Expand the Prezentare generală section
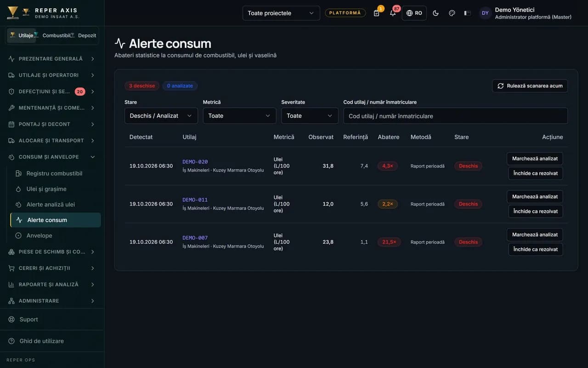This screenshot has height=368, width=588. tap(51, 59)
